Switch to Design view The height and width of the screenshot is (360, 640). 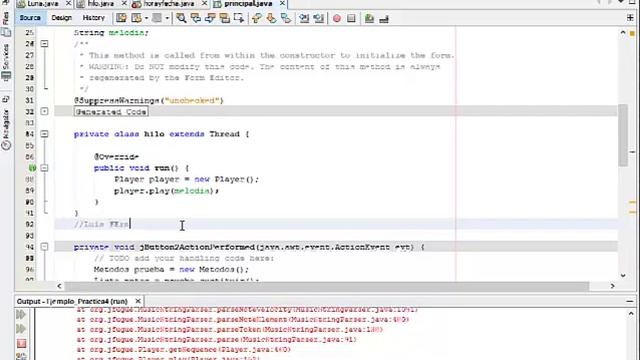point(62,18)
